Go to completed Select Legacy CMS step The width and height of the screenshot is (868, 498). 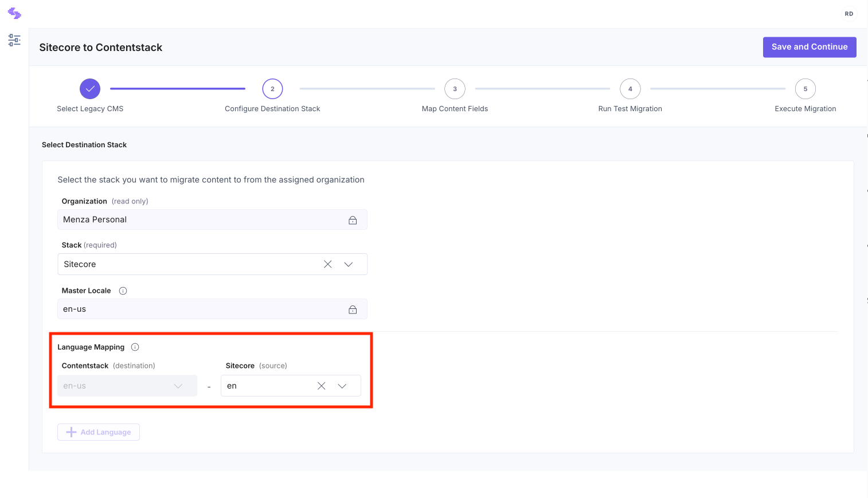point(90,89)
